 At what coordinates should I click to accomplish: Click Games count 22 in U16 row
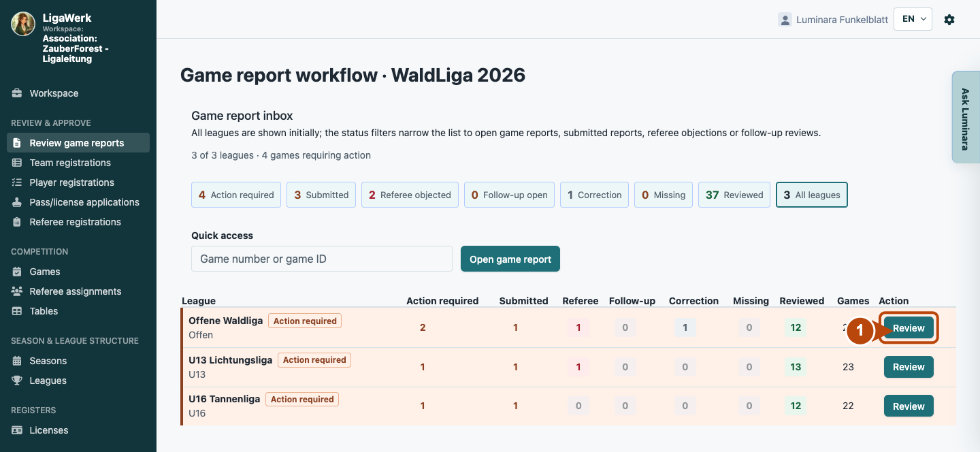(848, 406)
